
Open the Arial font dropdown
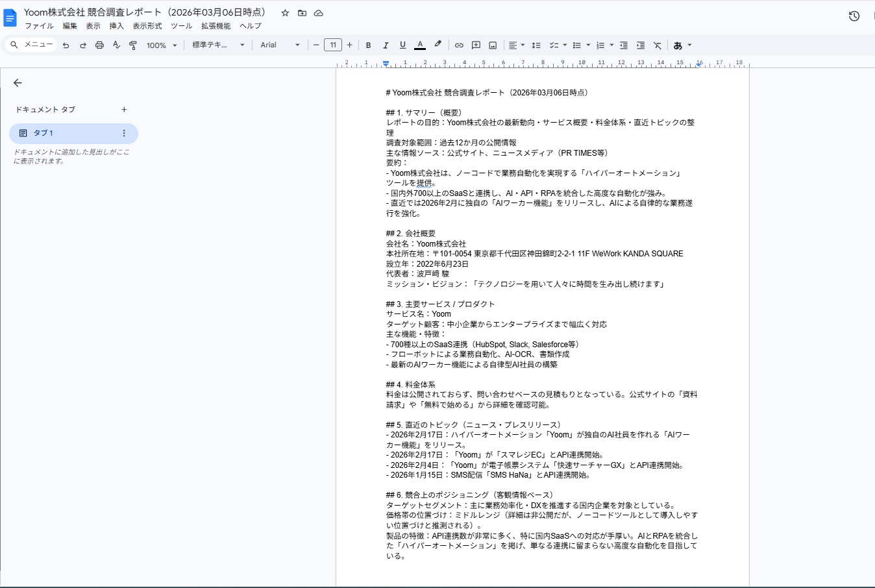(x=280, y=45)
